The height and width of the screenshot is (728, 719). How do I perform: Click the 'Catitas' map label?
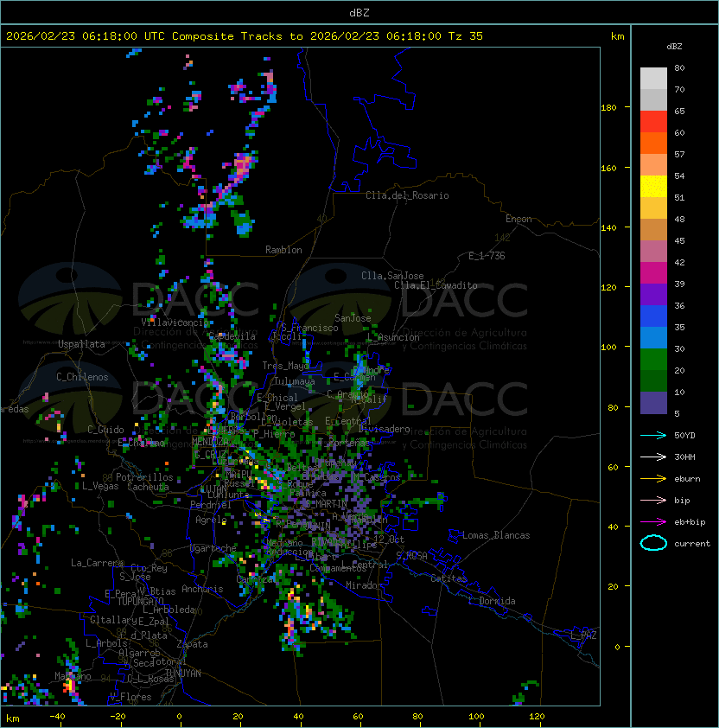[449, 578]
